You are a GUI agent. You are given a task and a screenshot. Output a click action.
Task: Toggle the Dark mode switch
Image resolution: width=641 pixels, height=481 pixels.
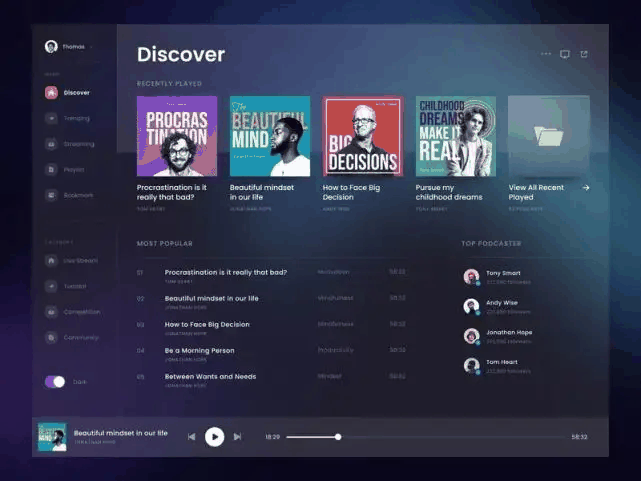(55, 382)
